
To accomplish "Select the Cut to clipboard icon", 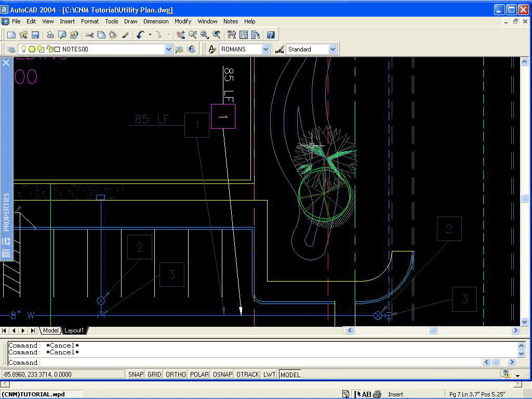I will click(x=89, y=35).
